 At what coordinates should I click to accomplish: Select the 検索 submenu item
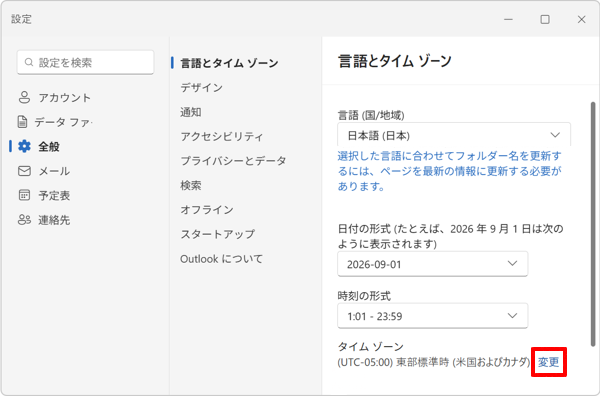[x=191, y=186]
